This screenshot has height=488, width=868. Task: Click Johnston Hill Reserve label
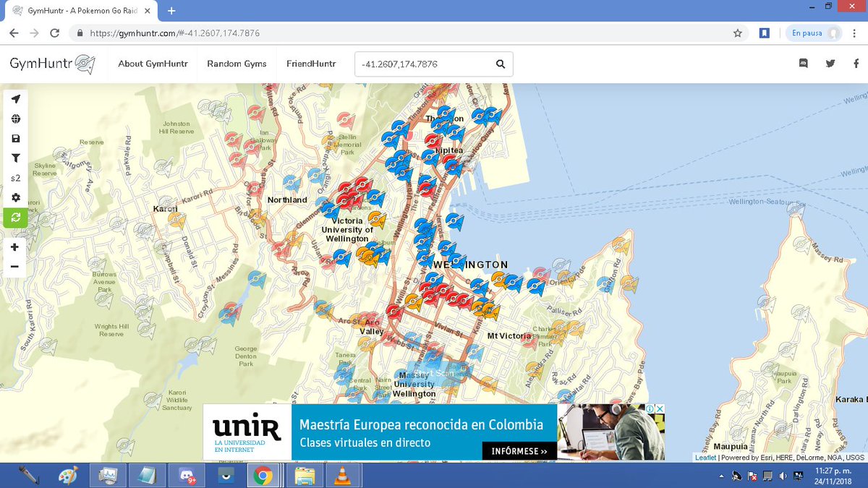pos(176,127)
